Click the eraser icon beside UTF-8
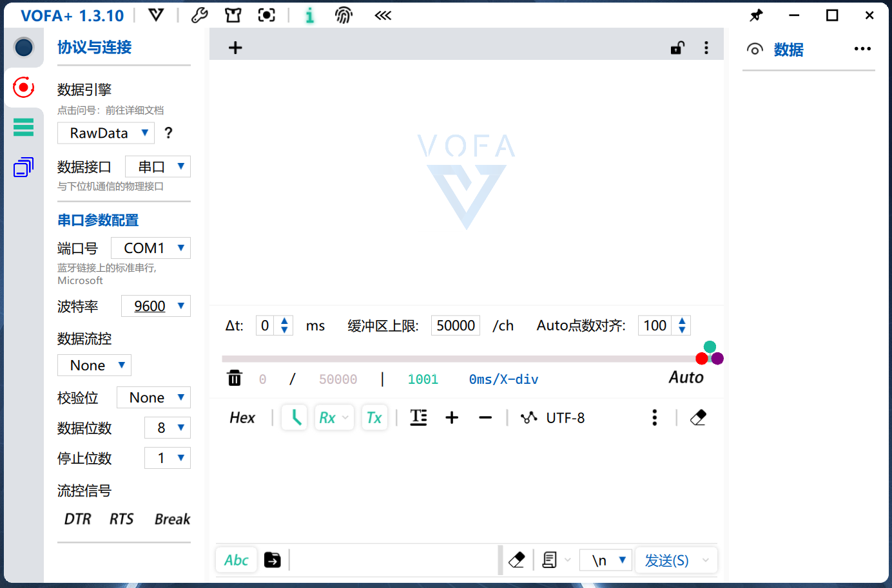 pyautogui.click(x=698, y=417)
